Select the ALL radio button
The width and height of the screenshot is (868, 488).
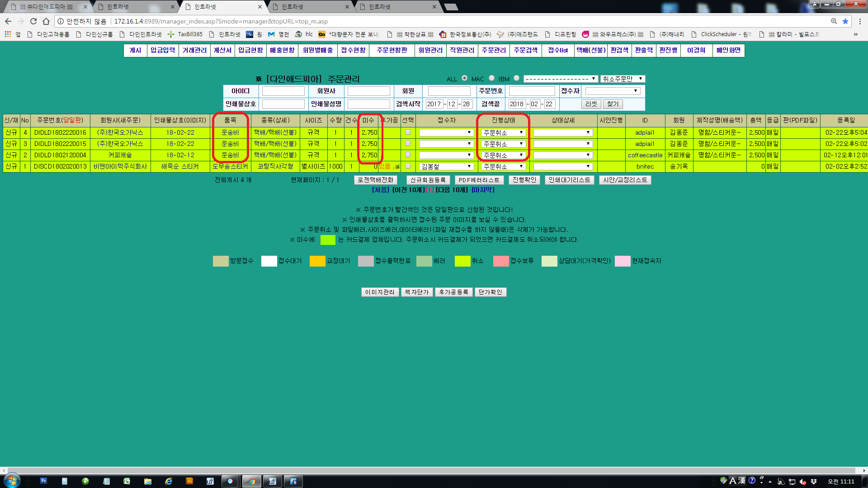(x=464, y=78)
